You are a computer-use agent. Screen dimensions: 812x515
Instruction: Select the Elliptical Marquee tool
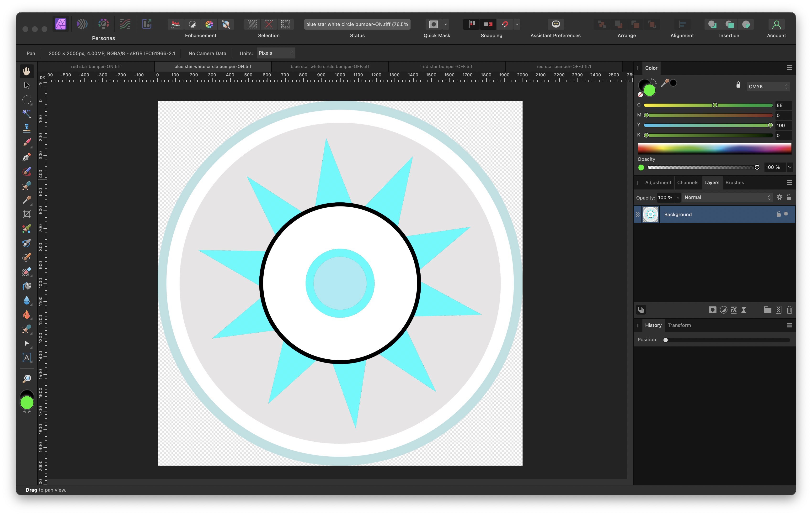[x=27, y=100]
